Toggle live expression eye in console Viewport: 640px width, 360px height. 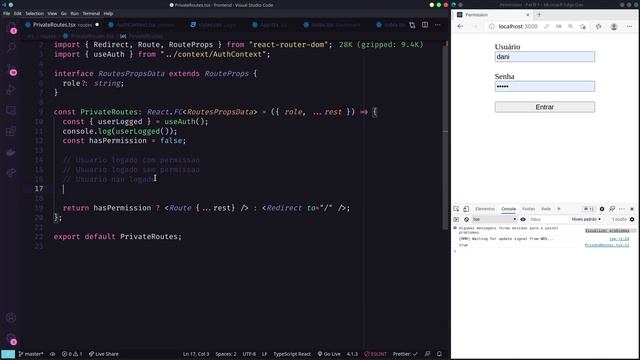coord(523,220)
